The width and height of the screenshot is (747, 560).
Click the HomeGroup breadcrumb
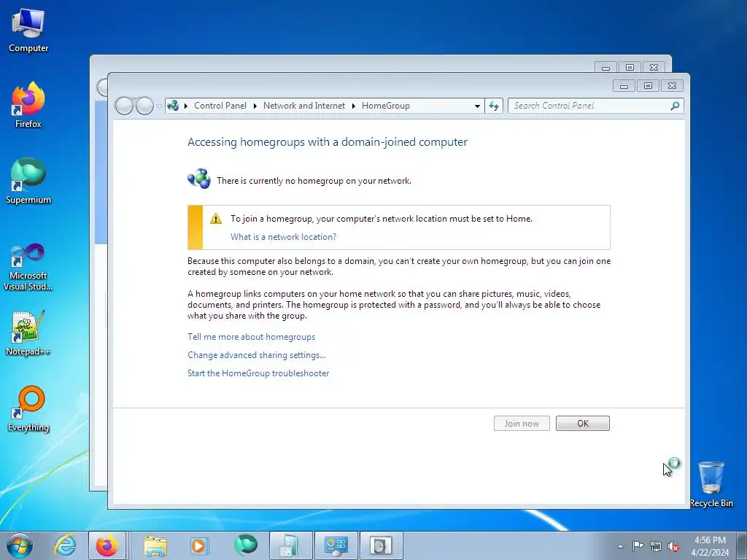(x=385, y=106)
